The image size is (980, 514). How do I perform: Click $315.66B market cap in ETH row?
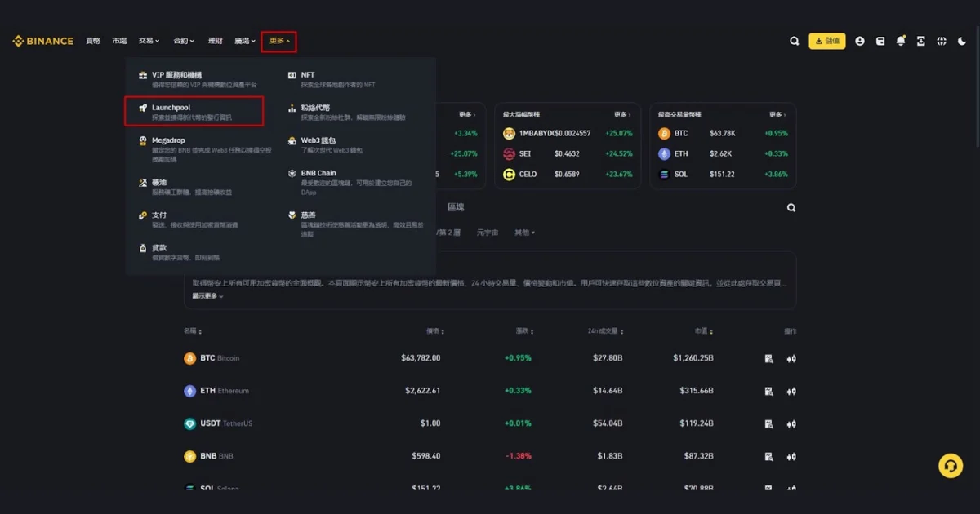pos(697,391)
